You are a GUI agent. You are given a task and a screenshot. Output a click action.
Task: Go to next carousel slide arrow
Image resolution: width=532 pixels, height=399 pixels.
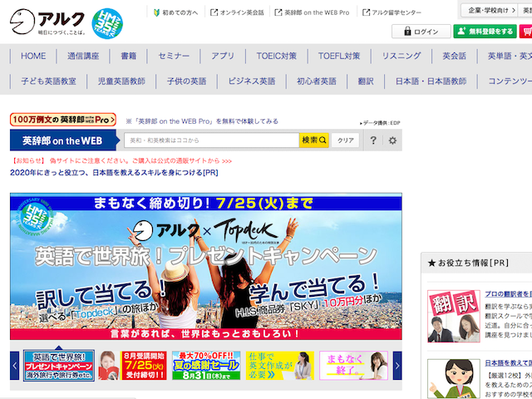pos(397,366)
